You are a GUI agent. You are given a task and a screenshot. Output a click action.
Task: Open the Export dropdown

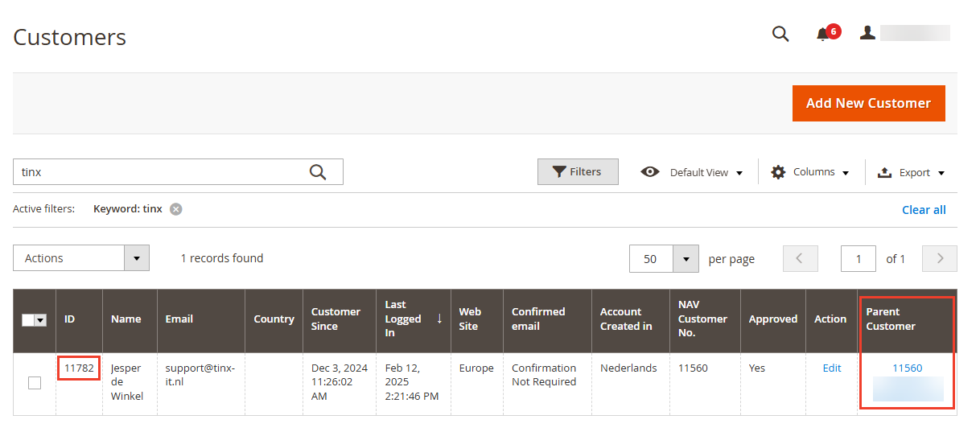(911, 172)
